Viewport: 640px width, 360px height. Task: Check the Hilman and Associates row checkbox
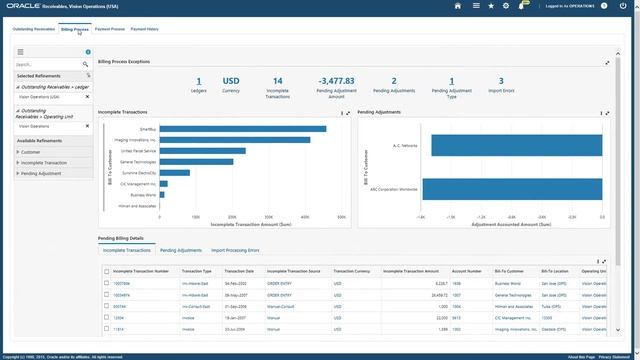point(107,306)
